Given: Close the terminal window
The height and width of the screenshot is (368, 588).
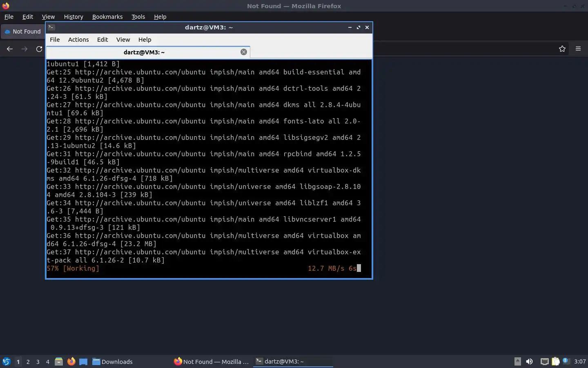Looking at the screenshot, I should tap(367, 27).
